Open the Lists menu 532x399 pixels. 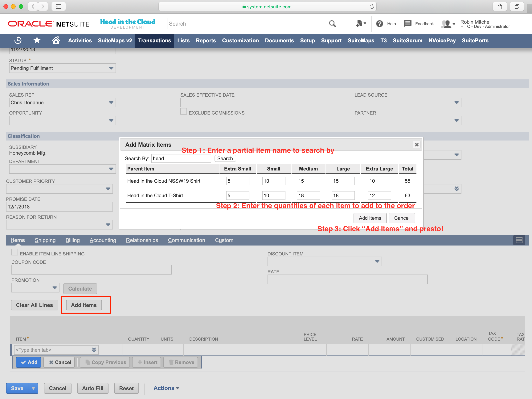coord(183,40)
